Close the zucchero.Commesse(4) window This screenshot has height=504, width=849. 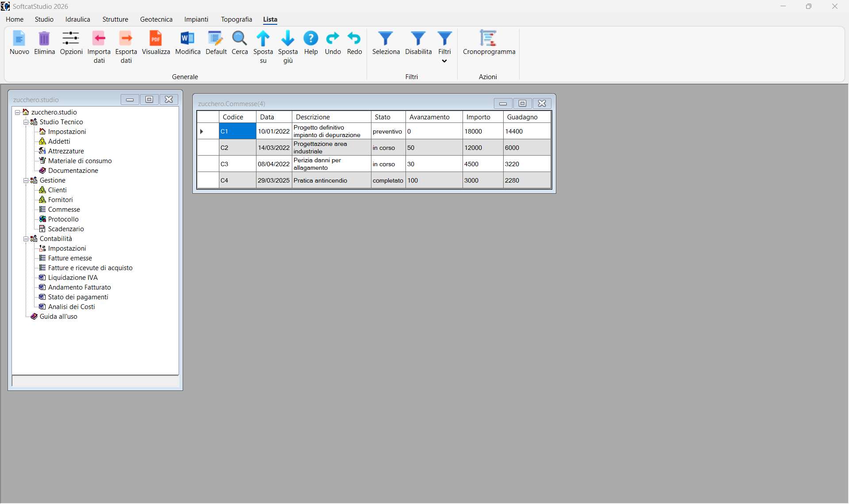(542, 103)
